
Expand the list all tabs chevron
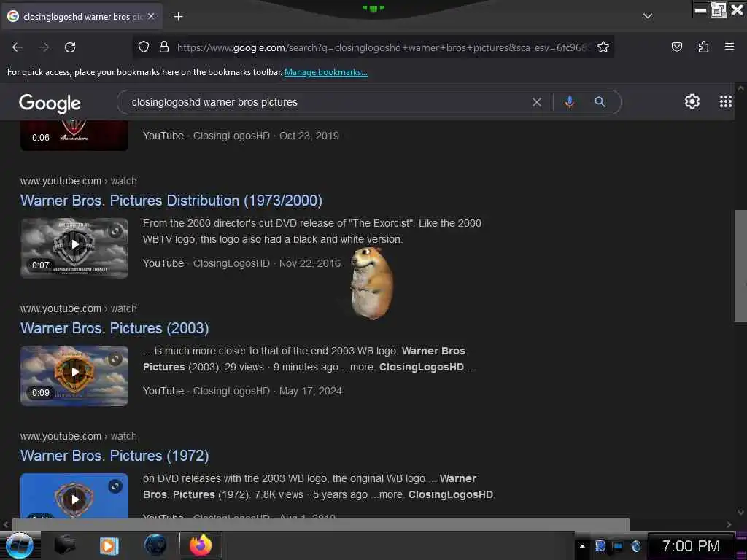point(648,16)
